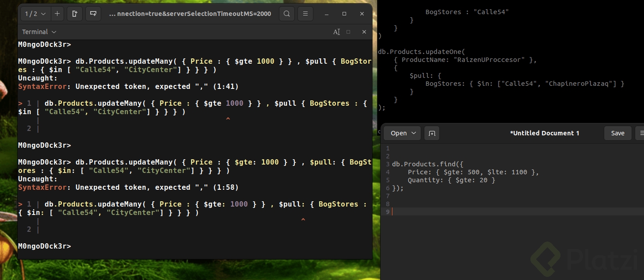The image size is (644, 280).
Task: Click the $pull: { line in background terminal
Action: pyautogui.click(x=426, y=76)
